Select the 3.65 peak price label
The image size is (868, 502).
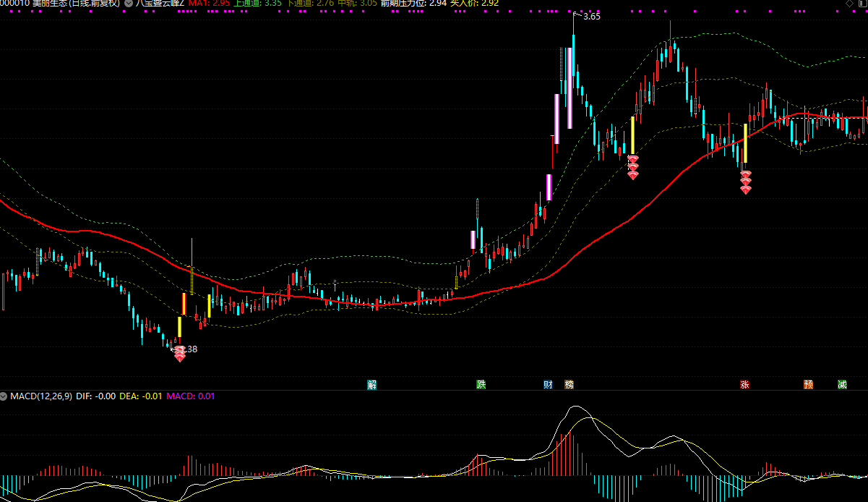[590, 17]
